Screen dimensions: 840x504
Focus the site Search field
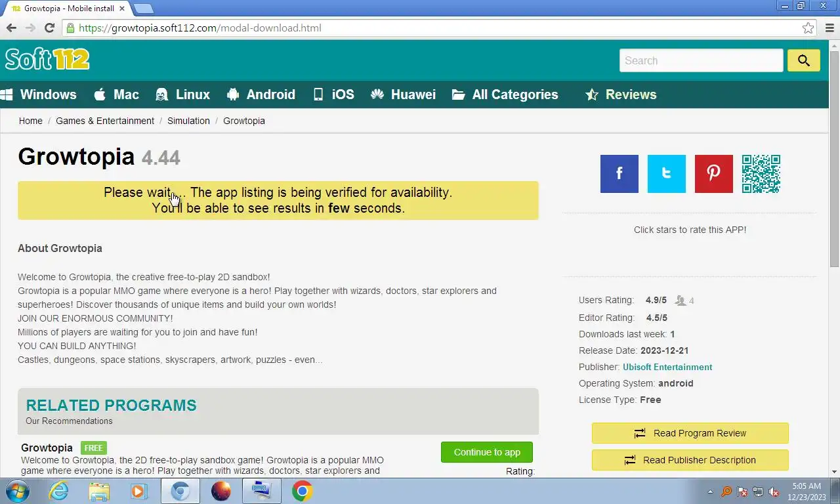(701, 60)
